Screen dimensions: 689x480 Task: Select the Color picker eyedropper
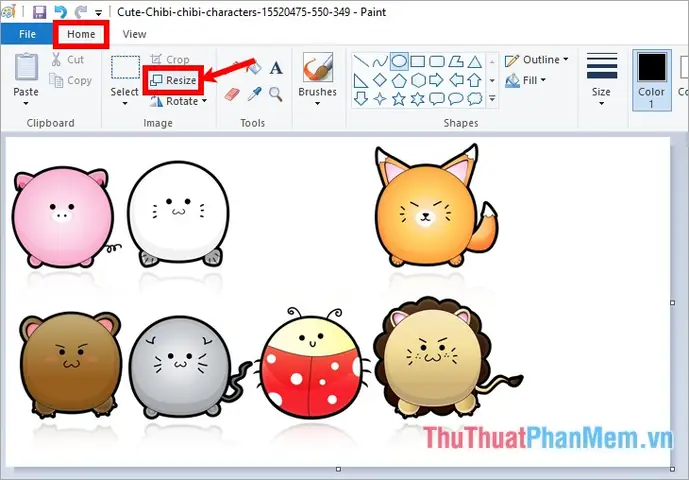click(254, 94)
